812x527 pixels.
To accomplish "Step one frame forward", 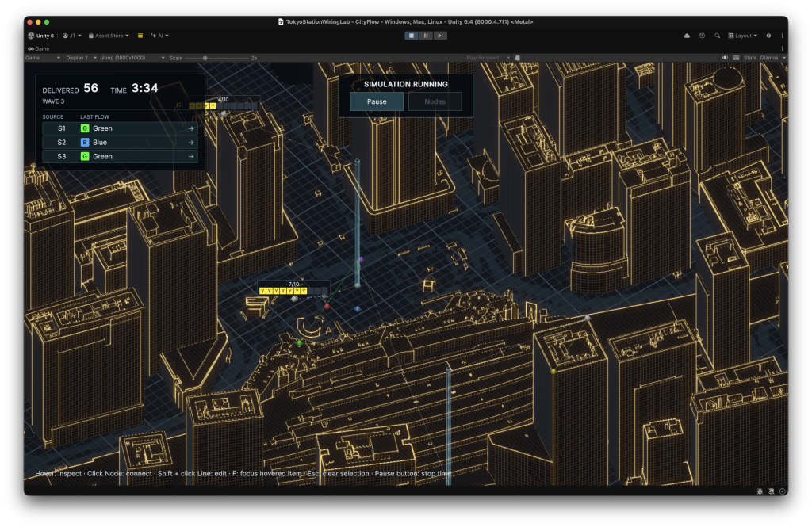I will (439, 36).
